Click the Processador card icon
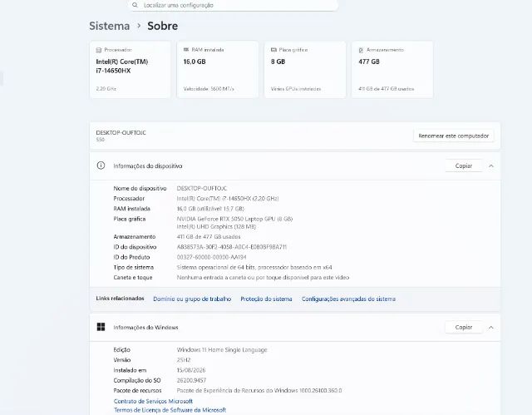Screen dimensions: 532x415 [99, 50]
